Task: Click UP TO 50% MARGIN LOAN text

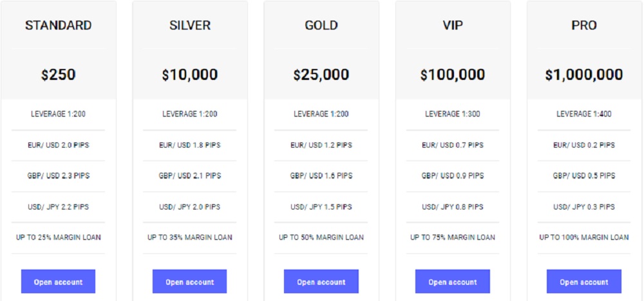Action: point(321,237)
